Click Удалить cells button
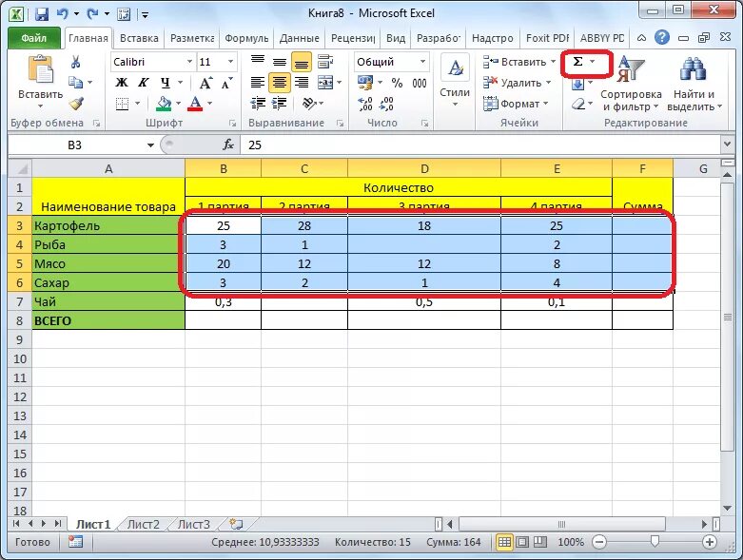This screenshot has height=560, width=743. 512,83
